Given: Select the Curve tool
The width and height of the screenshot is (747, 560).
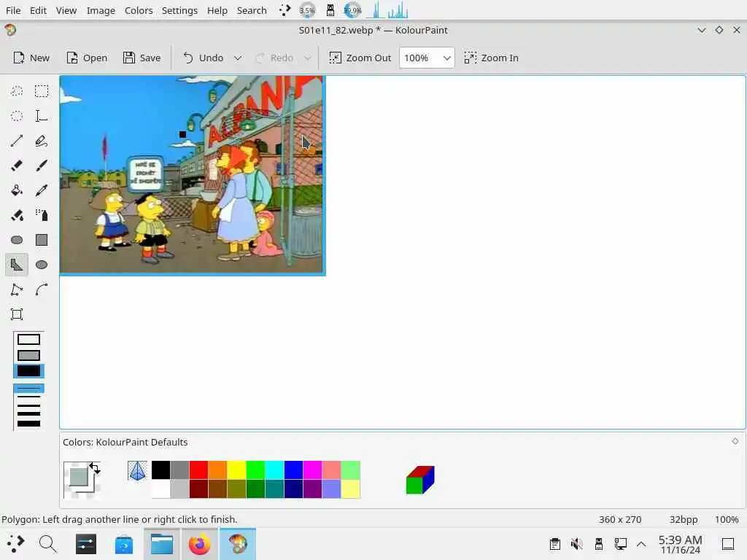Looking at the screenshot, I should (x=42, y=289).
